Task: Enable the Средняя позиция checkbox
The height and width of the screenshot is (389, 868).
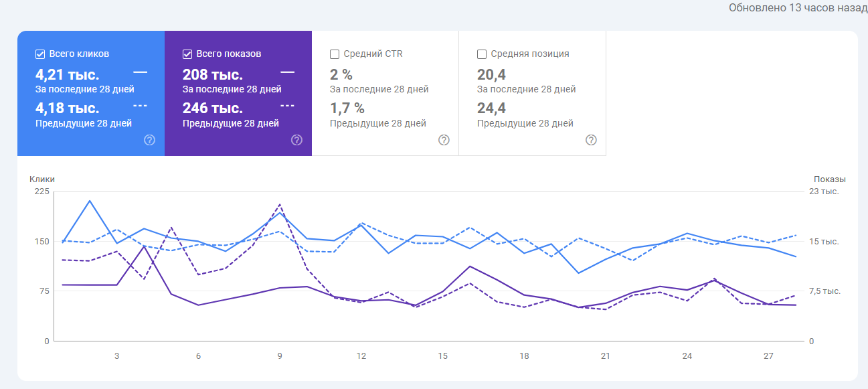Action: tap(482, 54)
